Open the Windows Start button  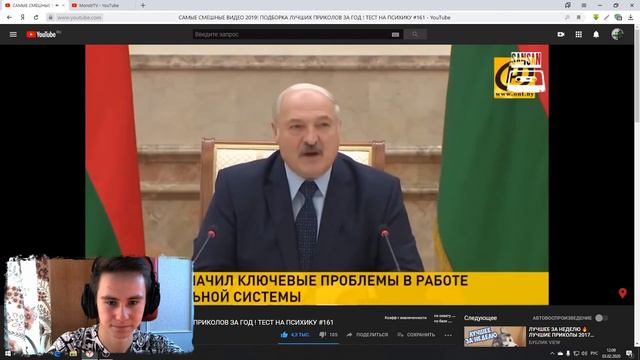[x=7, y=353]
